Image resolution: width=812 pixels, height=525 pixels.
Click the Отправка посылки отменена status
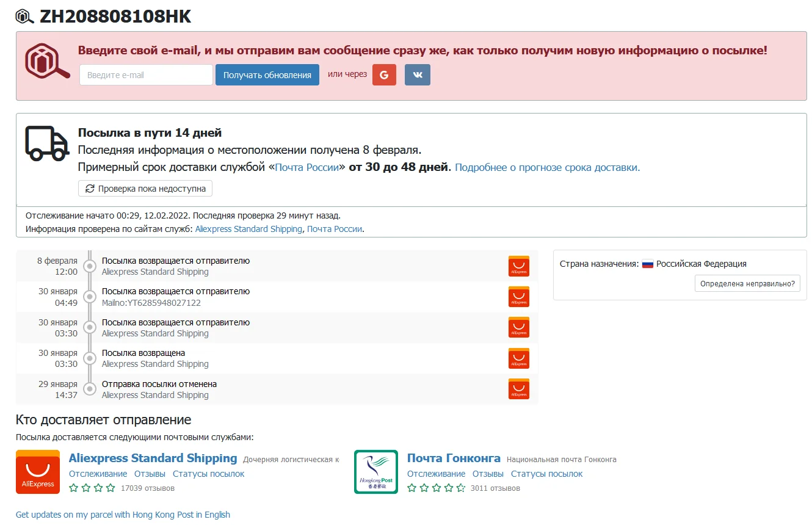pyautogui.click(x=159, y=384)
